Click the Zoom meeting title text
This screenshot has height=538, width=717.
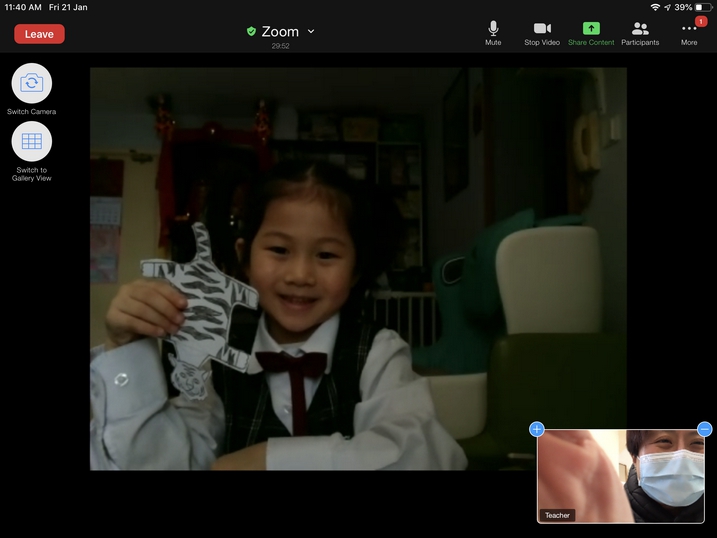[280, 31]
